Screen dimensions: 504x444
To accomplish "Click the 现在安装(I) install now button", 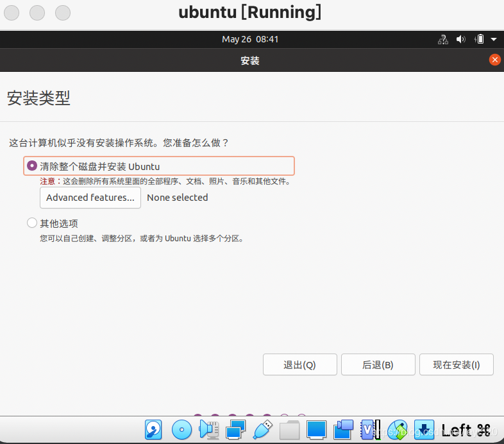I will 457,364.
